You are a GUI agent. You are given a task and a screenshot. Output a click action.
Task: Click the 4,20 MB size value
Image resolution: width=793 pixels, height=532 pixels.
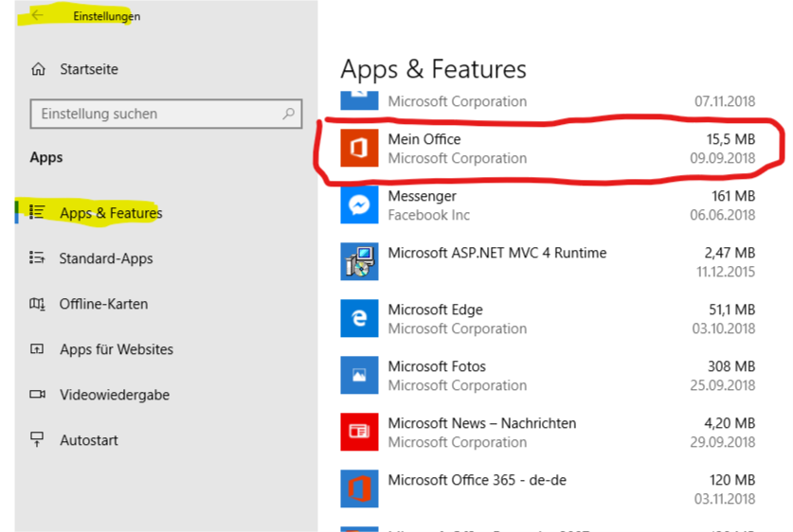coord(730,423)
